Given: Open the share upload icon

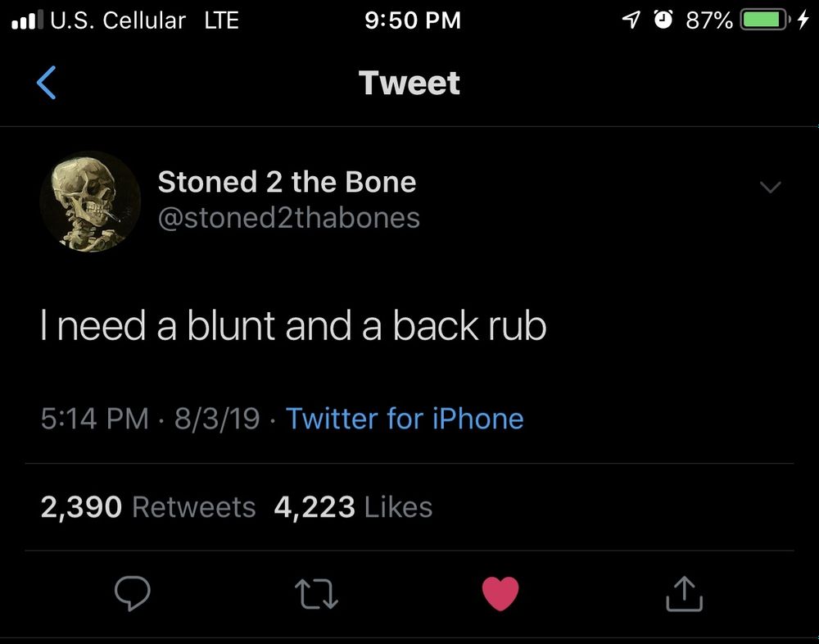Looking at the screenshot, I should [684, 594].
